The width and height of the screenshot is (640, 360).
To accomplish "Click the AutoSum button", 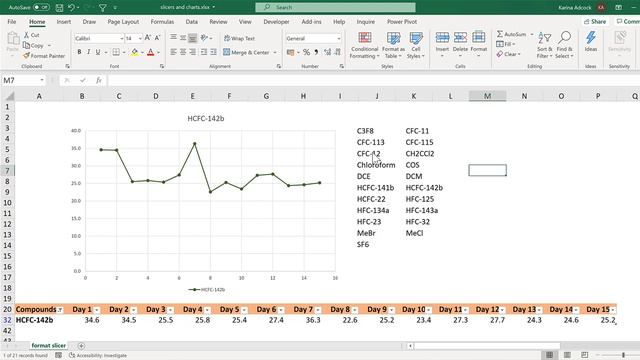I will tap(511, 34).
